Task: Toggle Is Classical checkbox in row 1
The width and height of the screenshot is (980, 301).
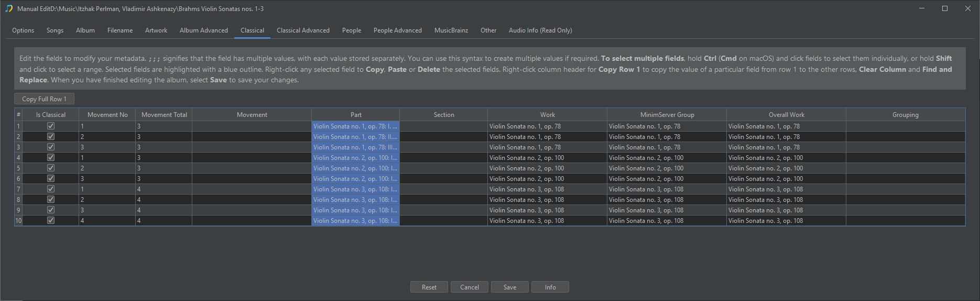Action: point(51,126)
